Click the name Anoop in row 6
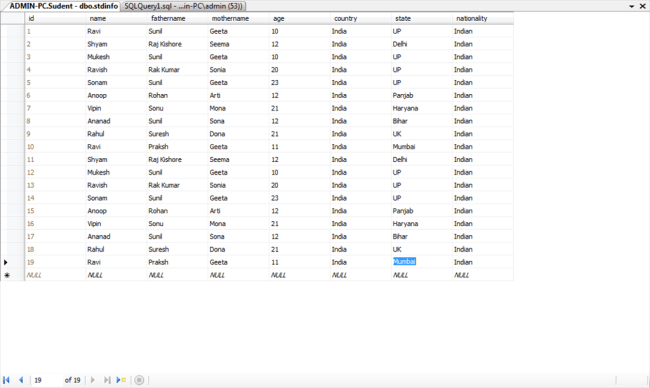 116,95
